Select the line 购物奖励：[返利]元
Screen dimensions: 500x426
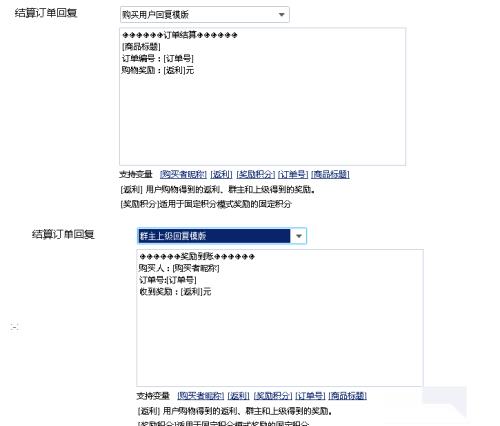coord(158,70)
